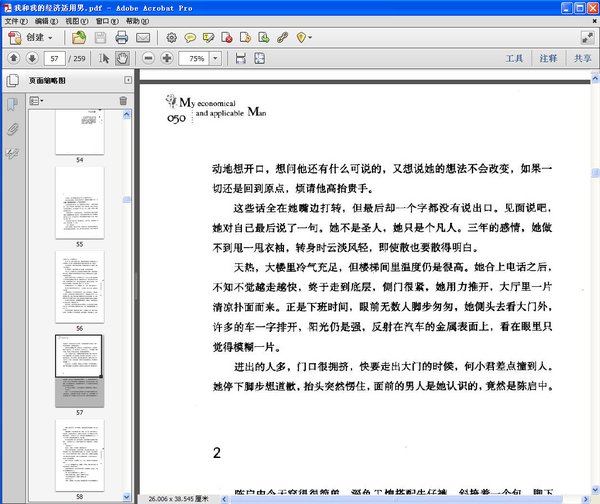
Task: Click the page size readout 26.006 x 38.545
Action: [178, 499]
